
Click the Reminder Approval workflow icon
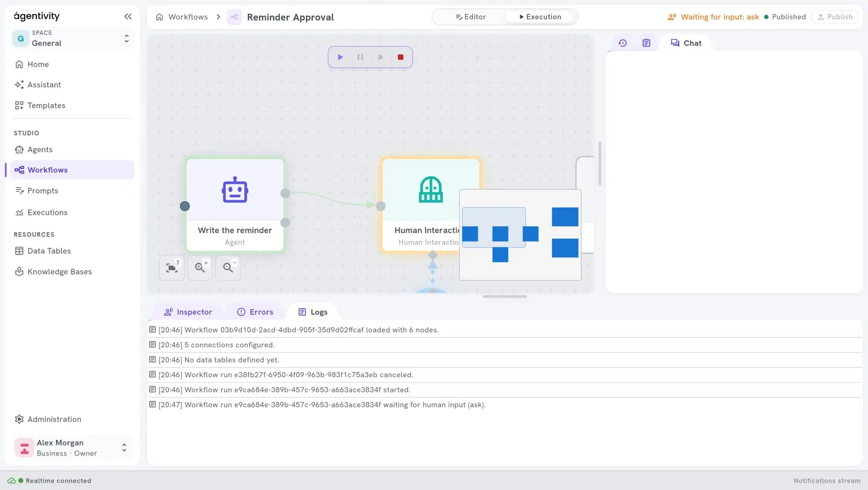point(234,17)
